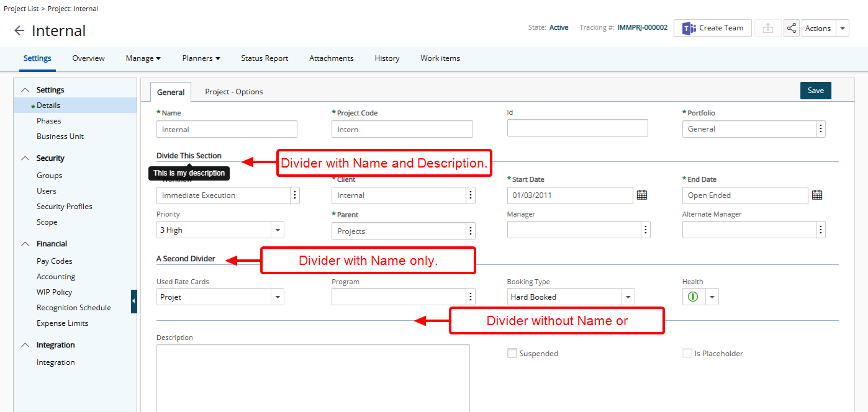Viewport: 868px width, 412px height.
Task: Click the Save button
Action: click(815, 91)
